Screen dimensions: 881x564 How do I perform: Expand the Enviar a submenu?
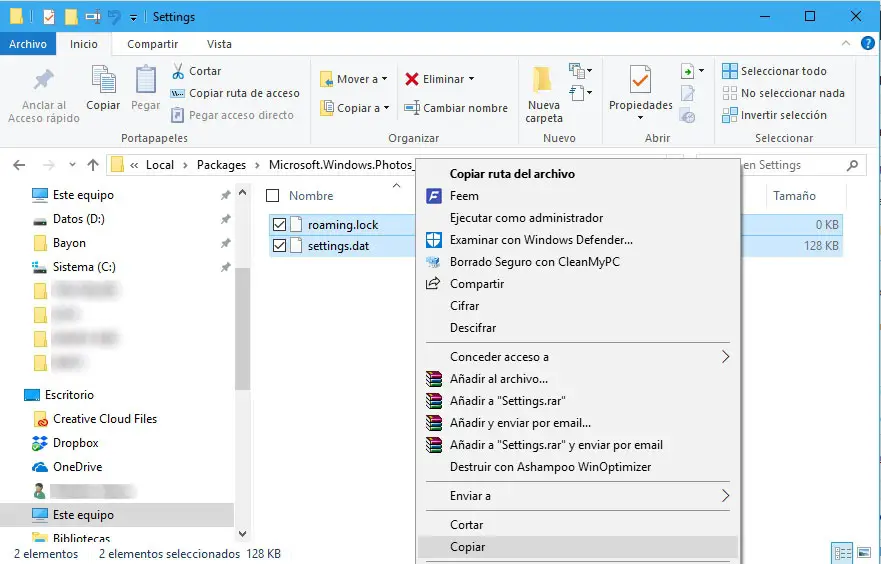tap(578, 496)
